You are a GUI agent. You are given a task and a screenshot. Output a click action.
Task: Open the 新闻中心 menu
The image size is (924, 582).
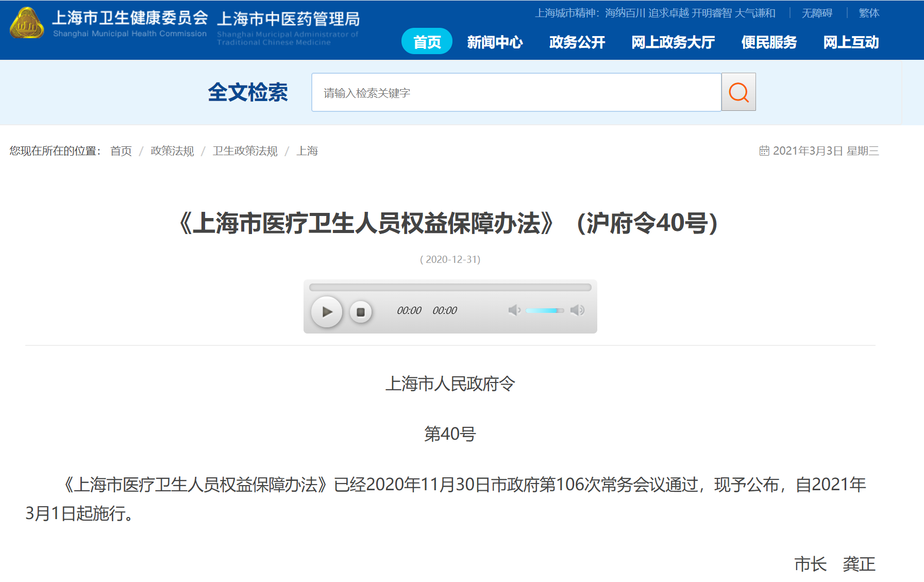pyautogui.click(x=495, y=42)
